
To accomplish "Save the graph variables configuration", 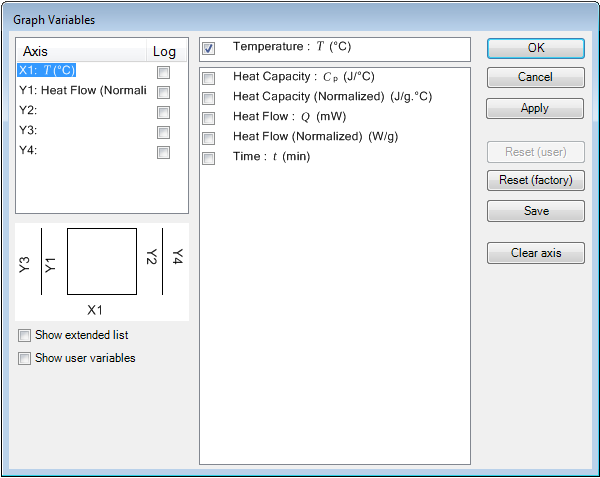I will click(x=536, y=211).
